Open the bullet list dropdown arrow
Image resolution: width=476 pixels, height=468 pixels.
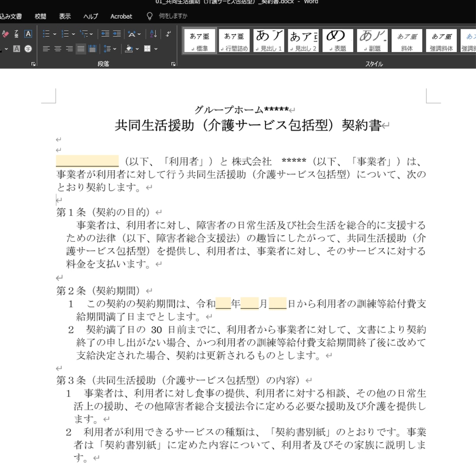click(x=55, y=34)
